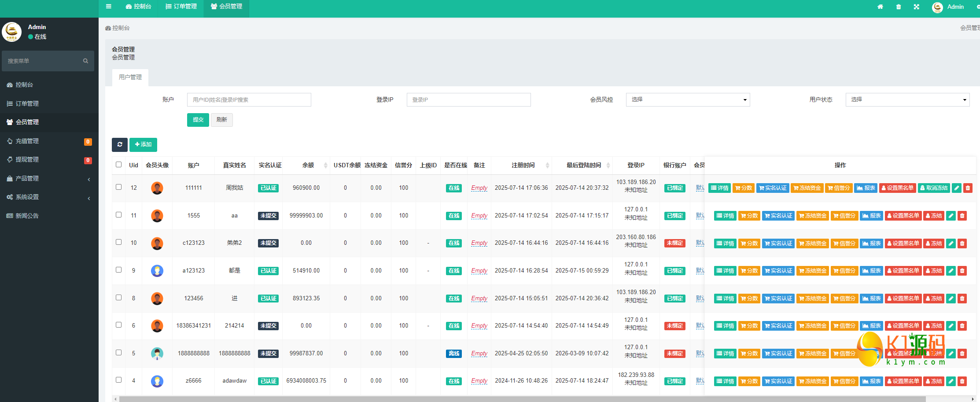Click the 刷新 button
The width and height of the screenshot is (980, 402).
click(x=222, y=120)
